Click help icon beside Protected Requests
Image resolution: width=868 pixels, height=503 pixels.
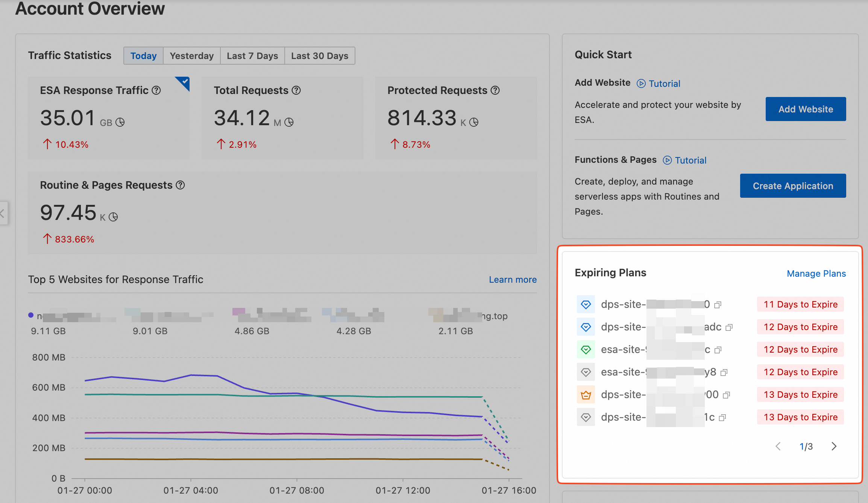[495, 90]
